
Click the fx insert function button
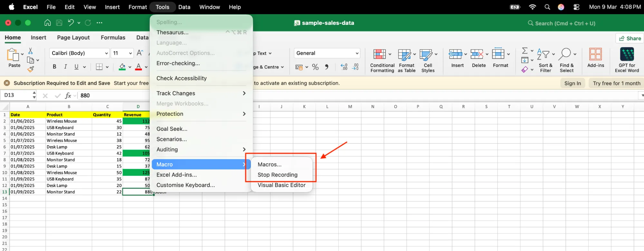point(68,95)
